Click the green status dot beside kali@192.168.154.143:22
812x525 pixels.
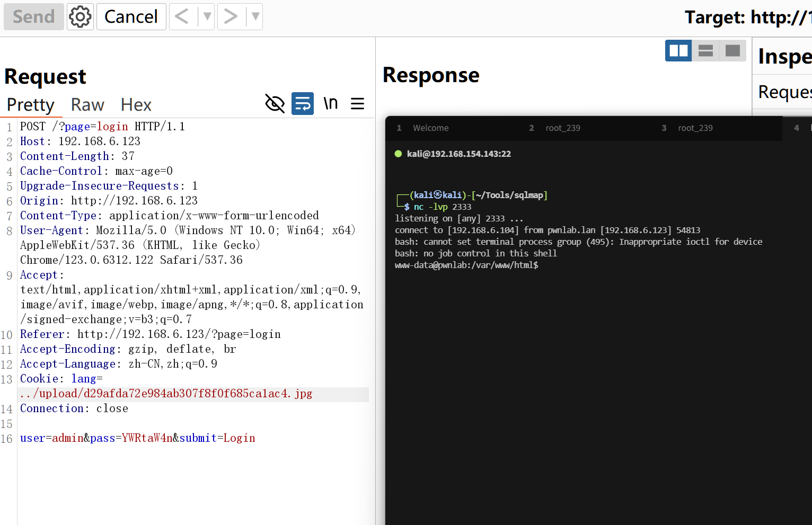click(x=398, y=154)
